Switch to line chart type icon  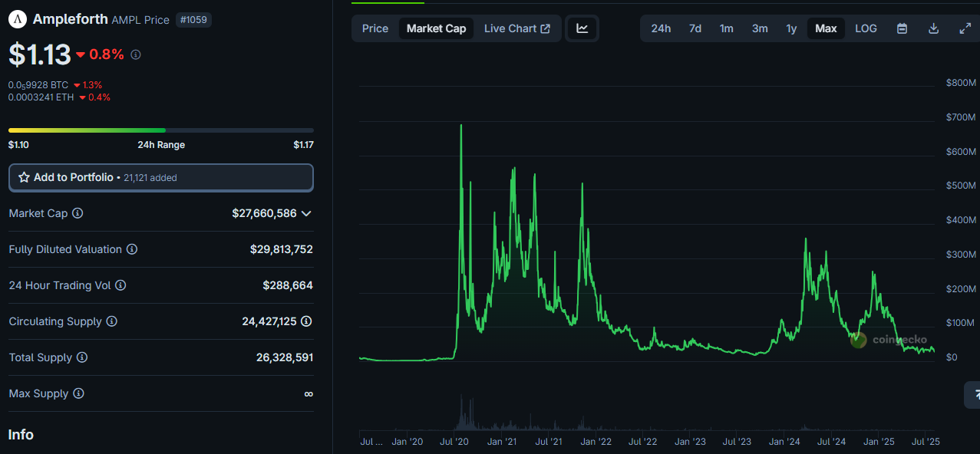[x=582, y=28]
